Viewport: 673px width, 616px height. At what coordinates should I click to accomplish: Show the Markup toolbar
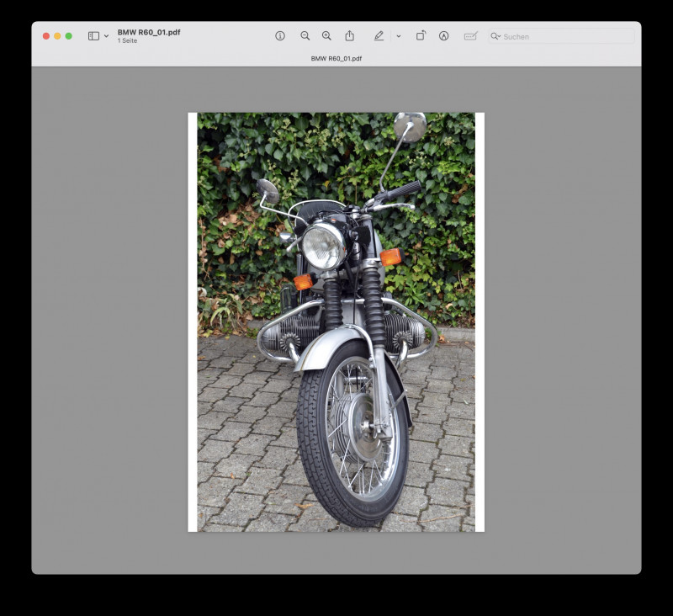tap(444, 36)
